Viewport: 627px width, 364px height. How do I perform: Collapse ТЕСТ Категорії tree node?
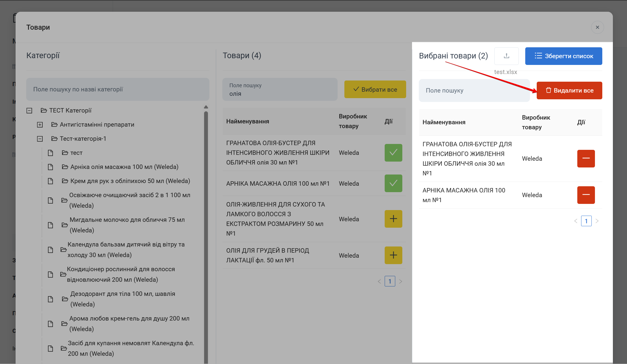click(29, 110)
